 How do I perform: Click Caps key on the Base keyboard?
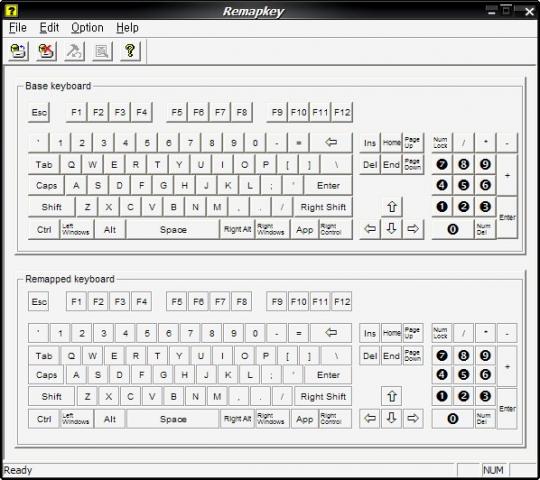point(46,186)
